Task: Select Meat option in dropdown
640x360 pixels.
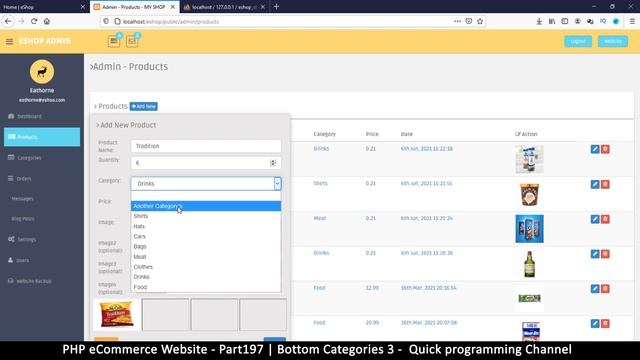Action: point(206,257)
